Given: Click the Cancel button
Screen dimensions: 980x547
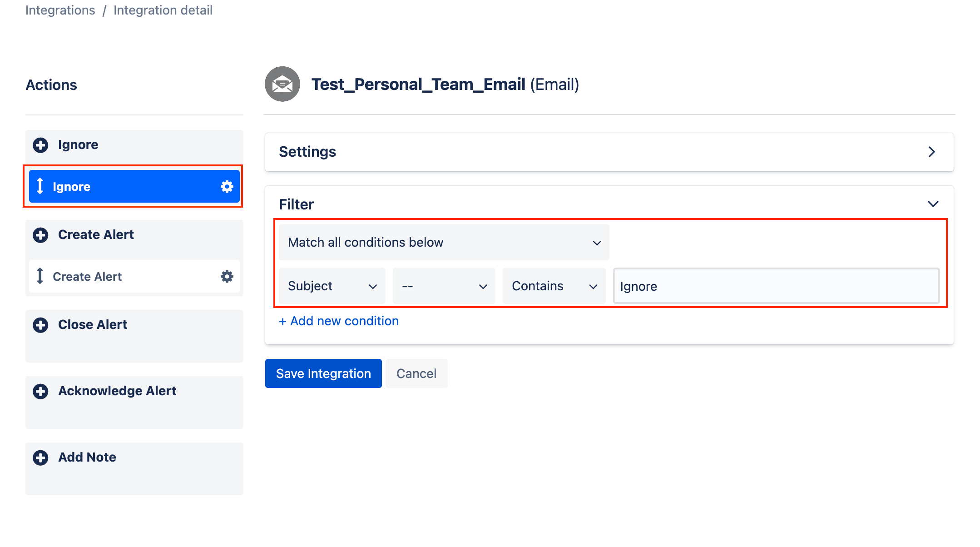Looking at the screenshot, I should 416,373.
